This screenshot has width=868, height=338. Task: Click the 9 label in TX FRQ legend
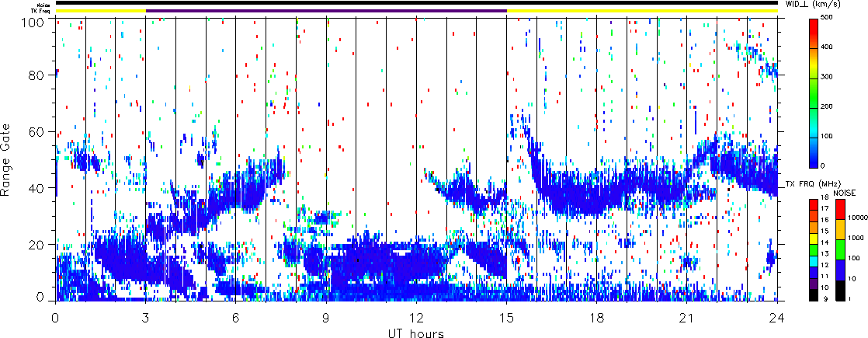827,298
